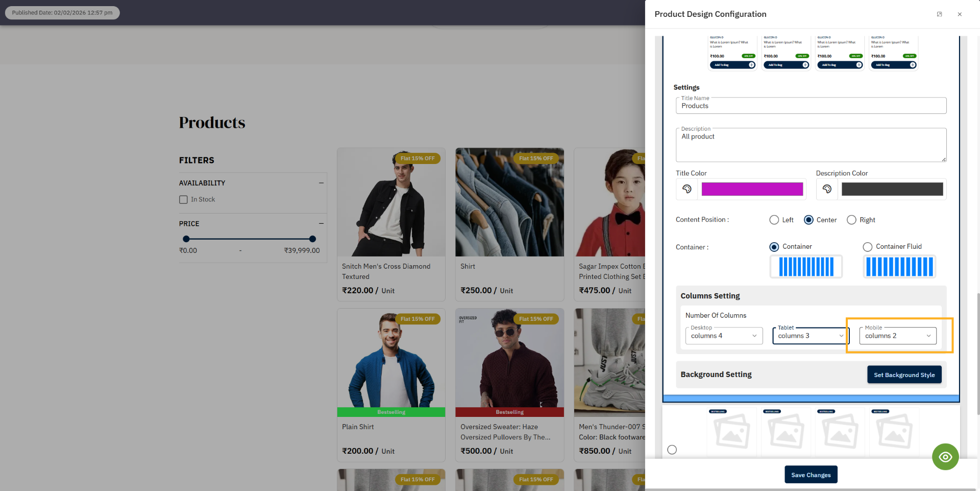Screen dimensions: 980x491
Task: Click the floating eye preview icon
Action: [x=945, y=457]
